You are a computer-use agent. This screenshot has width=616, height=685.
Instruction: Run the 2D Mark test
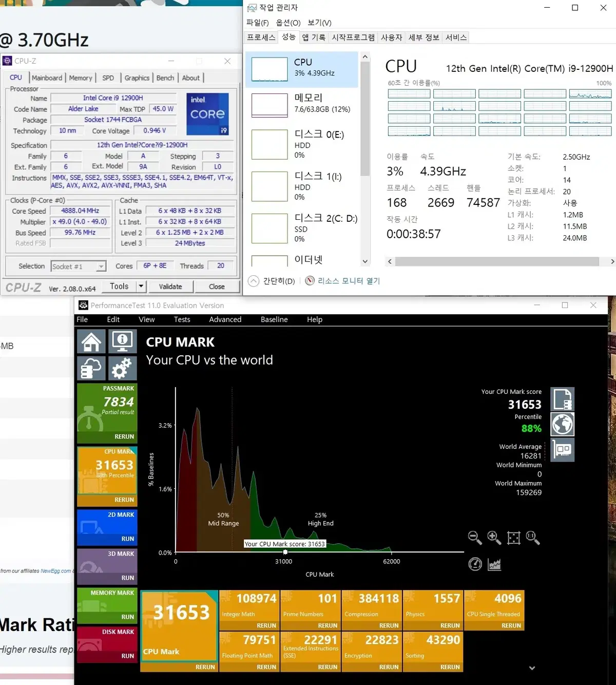tap(128, 539)
